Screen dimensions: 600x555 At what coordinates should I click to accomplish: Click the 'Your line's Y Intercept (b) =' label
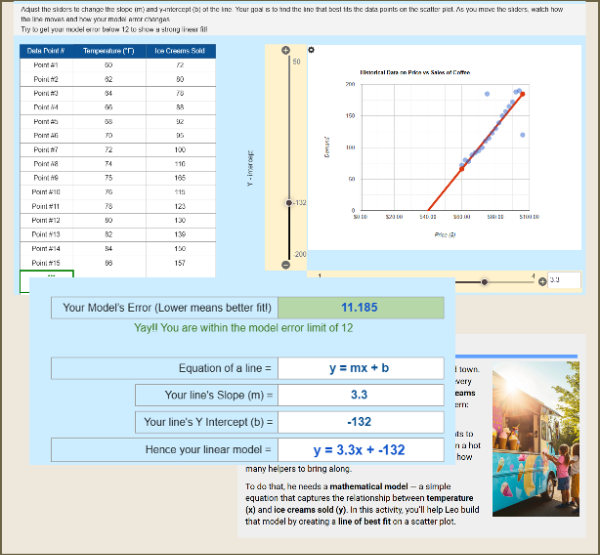[x=208, y=422]
